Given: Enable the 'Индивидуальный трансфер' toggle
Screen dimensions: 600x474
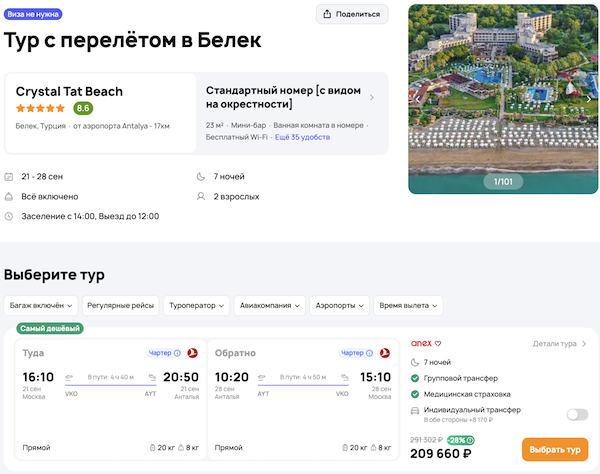Looking at the screenshot, I should coord(576,414).
